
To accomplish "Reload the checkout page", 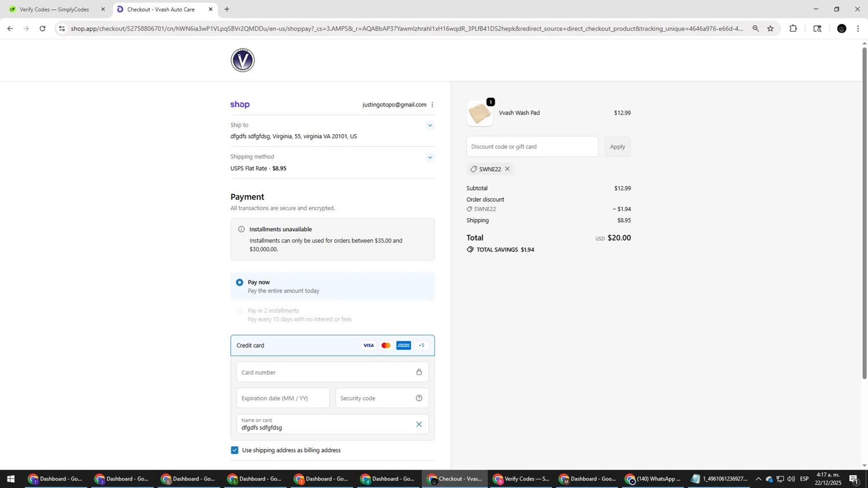I will pyautogui.click(x=42, y=28).
